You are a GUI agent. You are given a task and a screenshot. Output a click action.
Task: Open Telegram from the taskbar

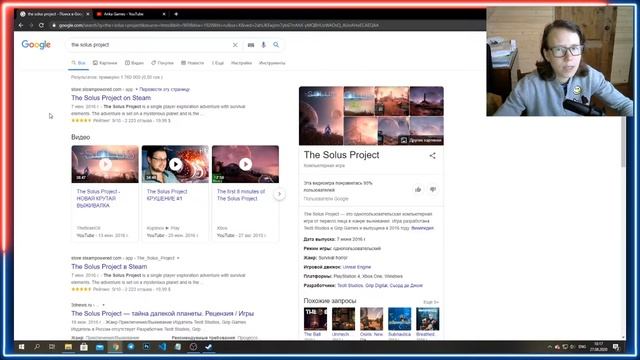coord(131,347)
